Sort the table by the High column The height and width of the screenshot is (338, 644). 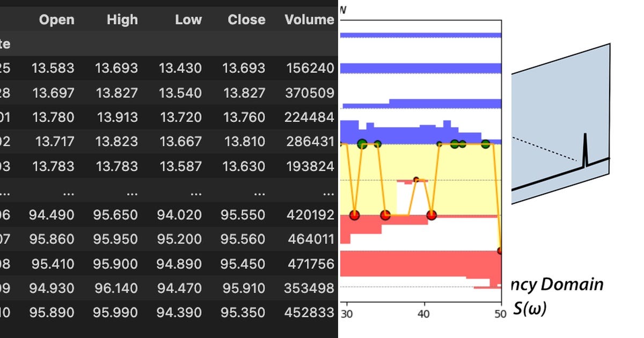[122, 20]
